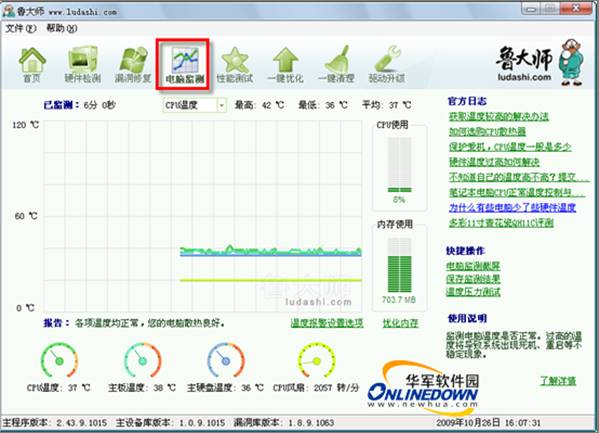Click the CPU风扇 yellow gauge dial
599x433 pixels.
pyautogui.click(x=316, y=360)
